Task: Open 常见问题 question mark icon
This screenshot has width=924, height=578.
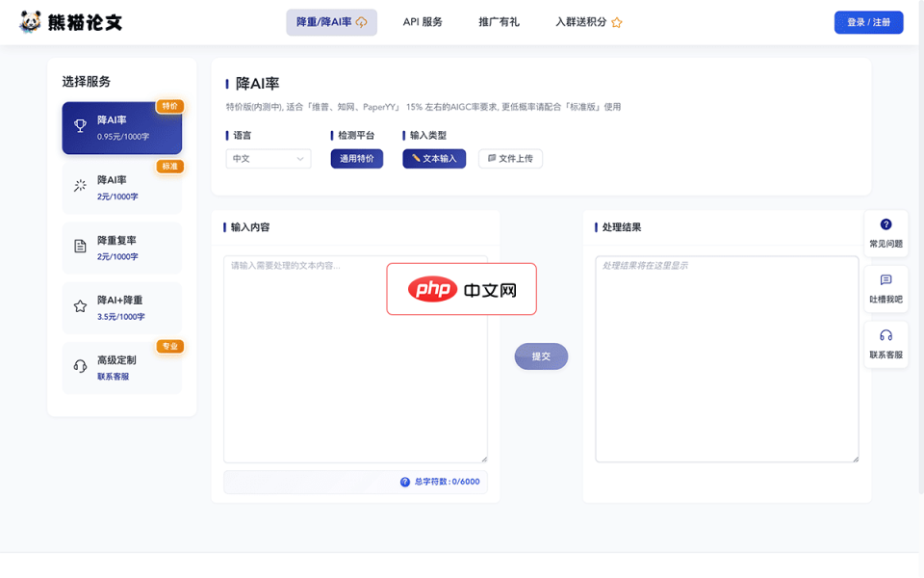Action: coord(885,224)
